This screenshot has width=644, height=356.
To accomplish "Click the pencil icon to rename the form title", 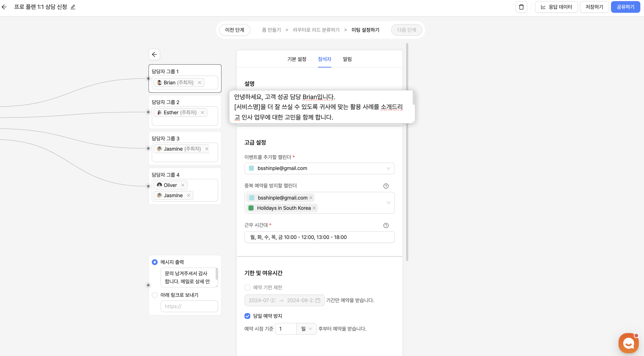I will pyautogui.click(x=73, y=7).
